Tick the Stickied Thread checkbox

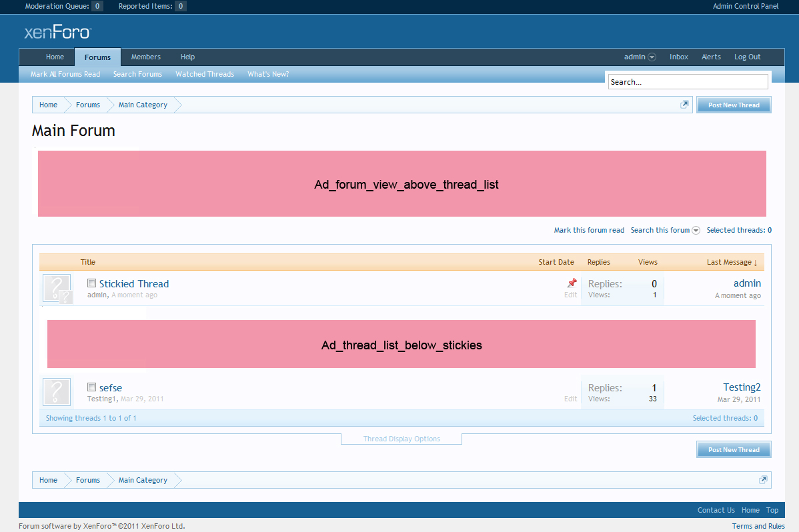92,283
